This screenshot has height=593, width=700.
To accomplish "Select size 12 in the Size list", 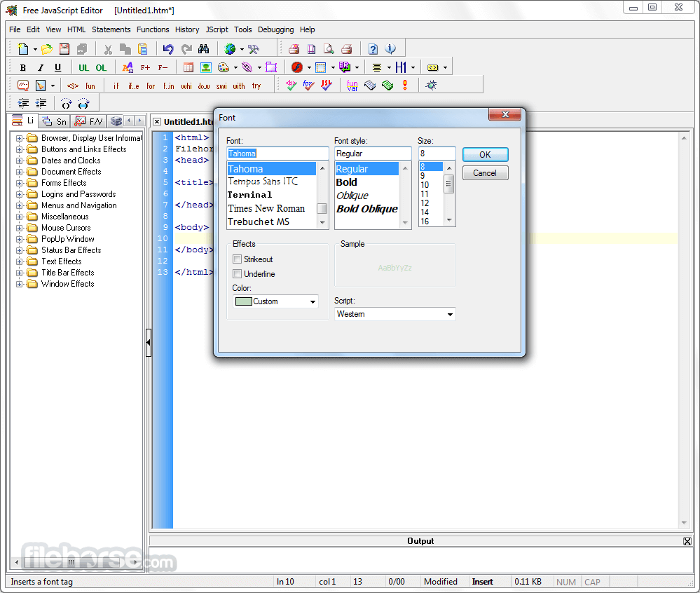I will pyautogui.click(x=425, y=203).
